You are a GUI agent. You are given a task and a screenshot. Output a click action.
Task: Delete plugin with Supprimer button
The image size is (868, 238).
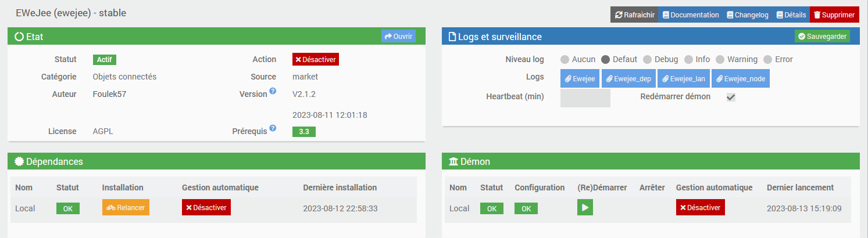coord(834,15)
